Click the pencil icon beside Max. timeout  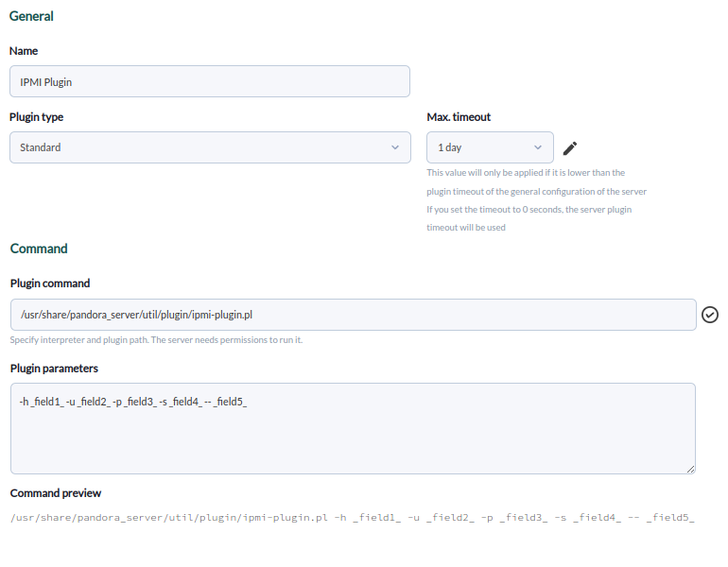point(569,147)
